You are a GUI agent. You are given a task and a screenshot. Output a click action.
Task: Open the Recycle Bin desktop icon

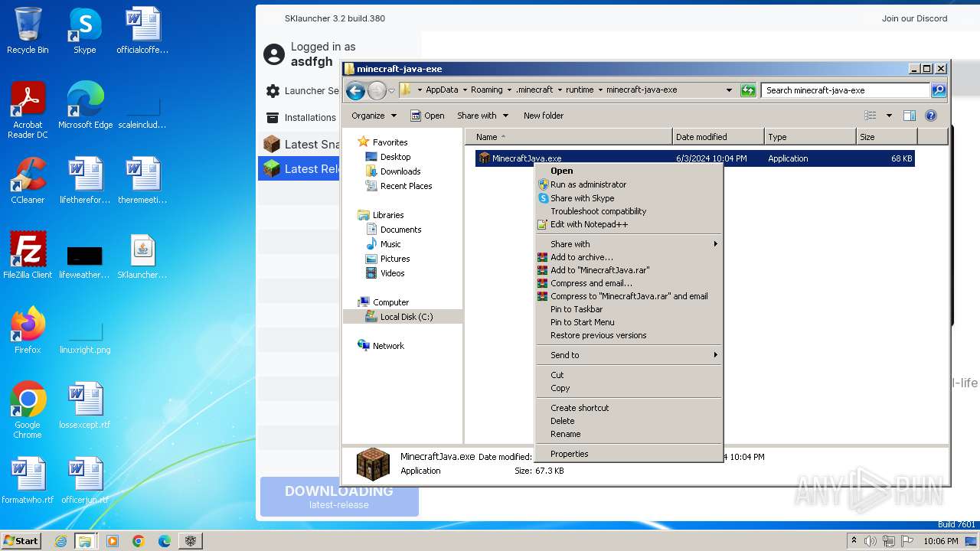pyautogui.click(x=28, y=31)
